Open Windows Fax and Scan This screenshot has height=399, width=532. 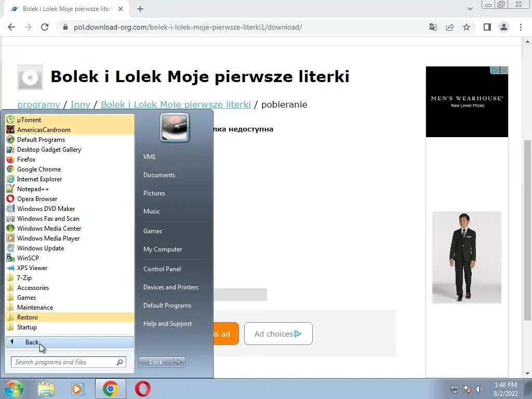[70, 219]
